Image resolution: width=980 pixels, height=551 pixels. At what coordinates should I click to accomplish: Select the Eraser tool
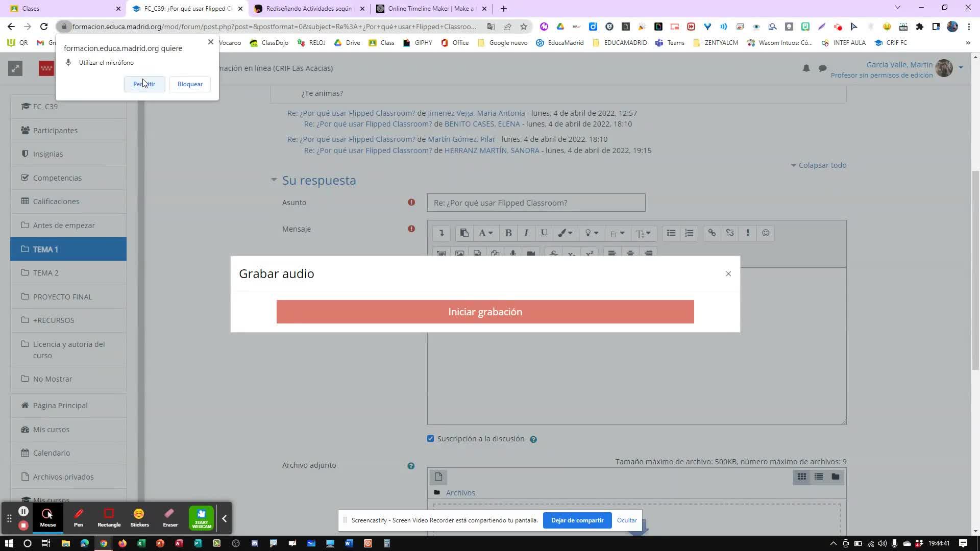pos(170,517)
